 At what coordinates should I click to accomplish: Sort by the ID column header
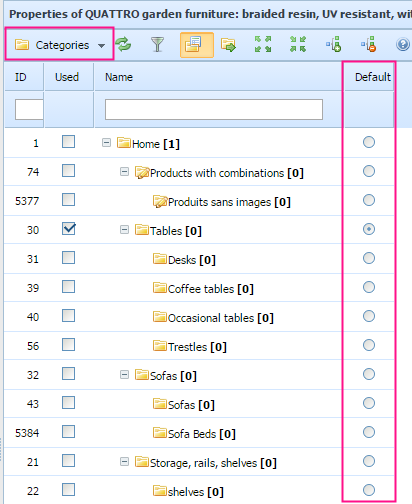(21, 77)
